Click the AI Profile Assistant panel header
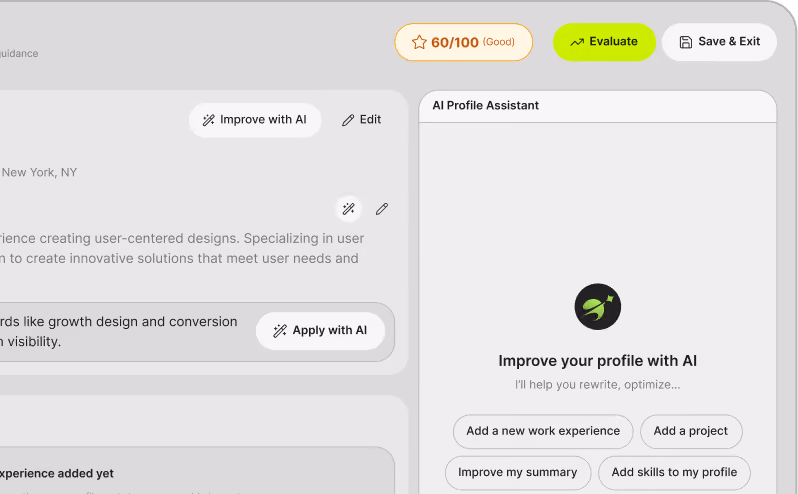Screen dimensions: 798x494 click(x=597, y=106)
